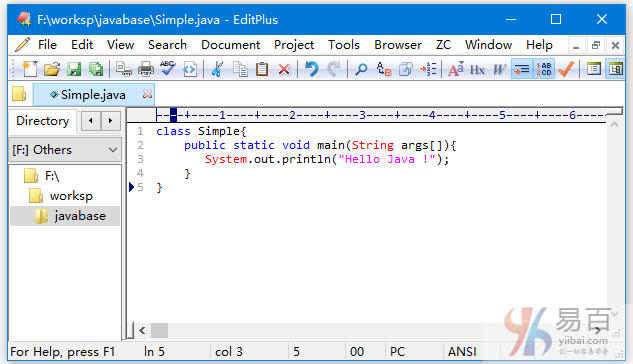The height and width of the screenshot is (364, 633).
Task: Click the horizontal scrollbar thumb
Action: tap(159, 331)
